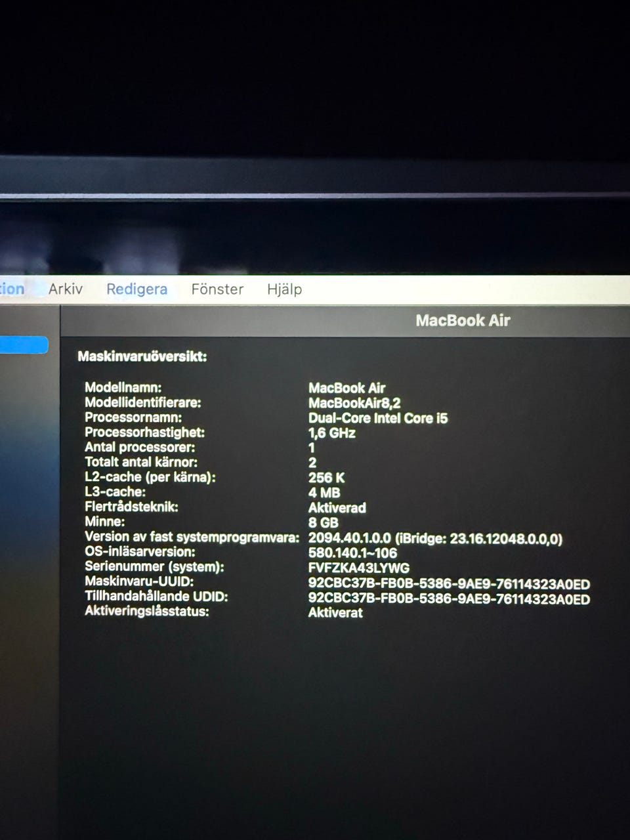The image size is (630, 840).
Task: Click the Maskinvaru-UUID value
Action: click(x=449, y=583)
